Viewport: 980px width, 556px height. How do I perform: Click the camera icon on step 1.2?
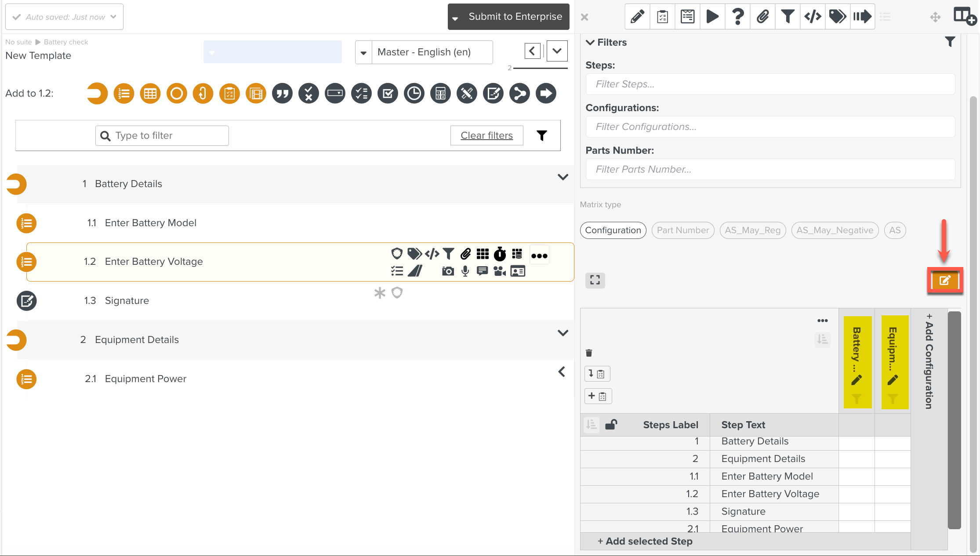pos(448,271)
